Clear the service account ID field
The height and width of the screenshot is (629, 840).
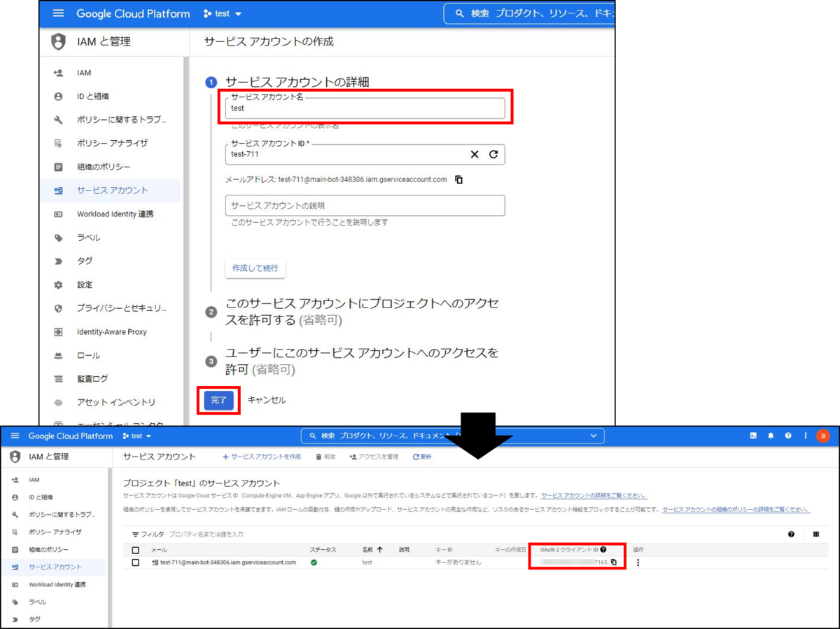(x=474, y=154)
